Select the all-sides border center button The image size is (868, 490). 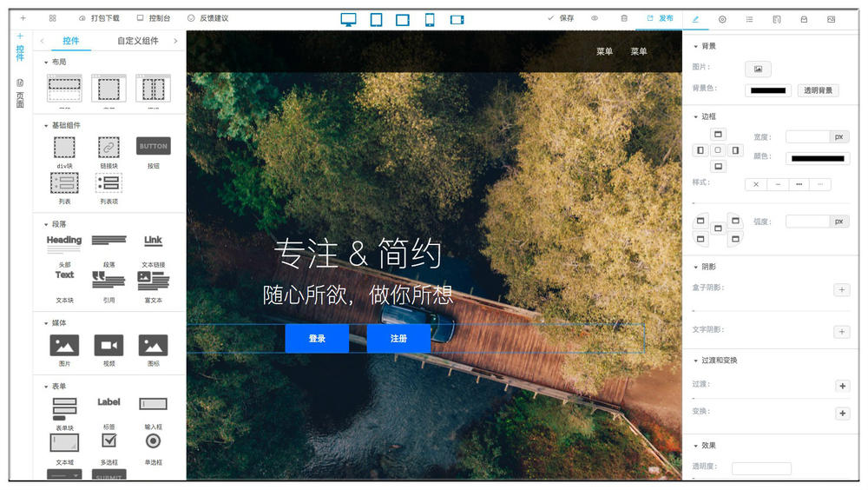pos(718,150)
